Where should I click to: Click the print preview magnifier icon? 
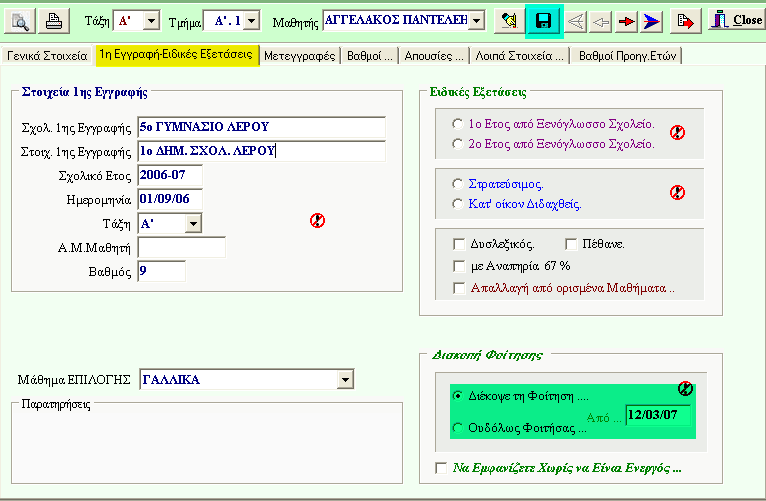tap(21, 20)
